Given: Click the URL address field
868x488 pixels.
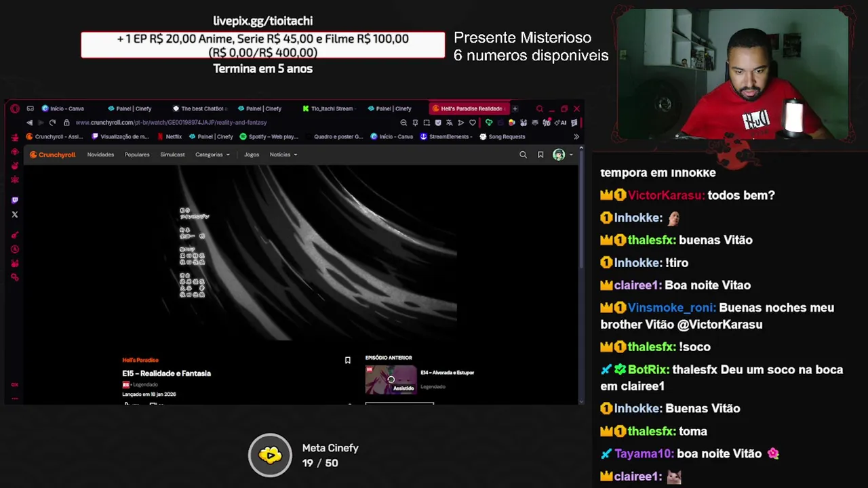Looking at the screenshot, I should [231, 123].
